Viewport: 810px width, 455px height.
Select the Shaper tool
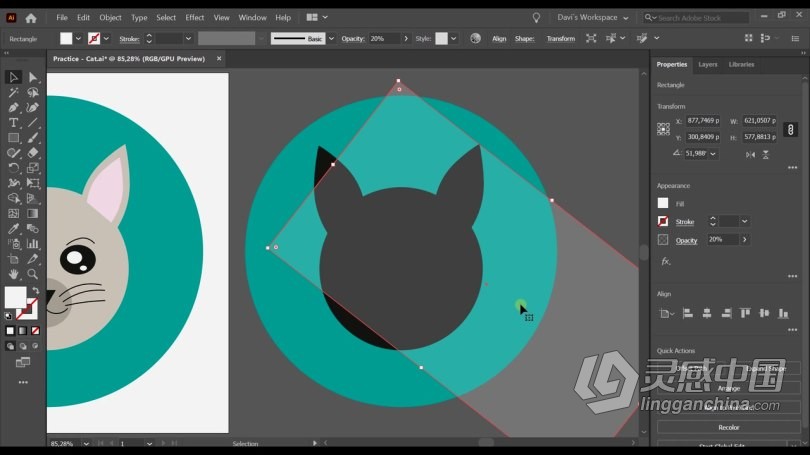coord(13,153)
